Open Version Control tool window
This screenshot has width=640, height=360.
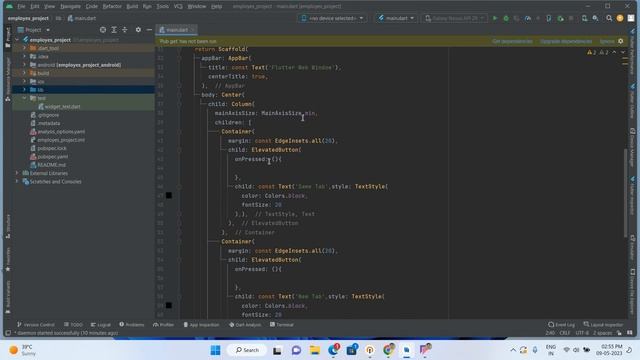[36, 324]
